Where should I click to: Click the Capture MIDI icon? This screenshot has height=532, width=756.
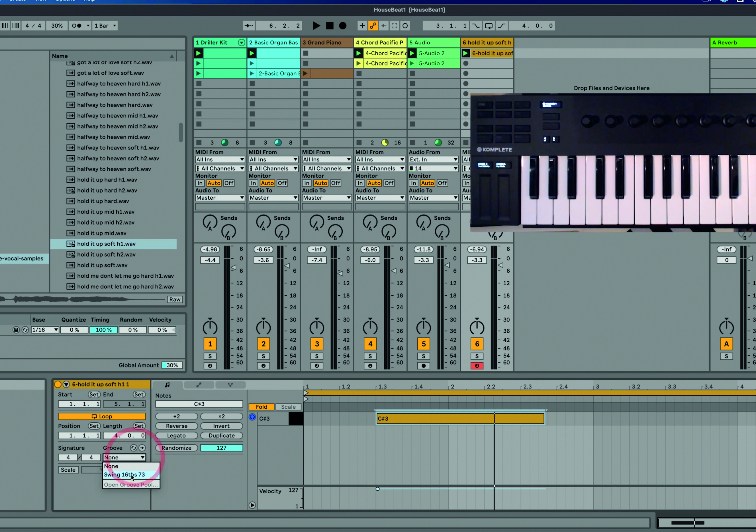click(395, 26)
